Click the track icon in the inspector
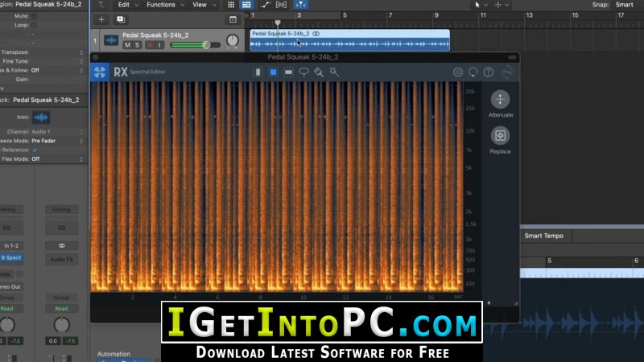The image size is (644, 362). tap(41, 117)
